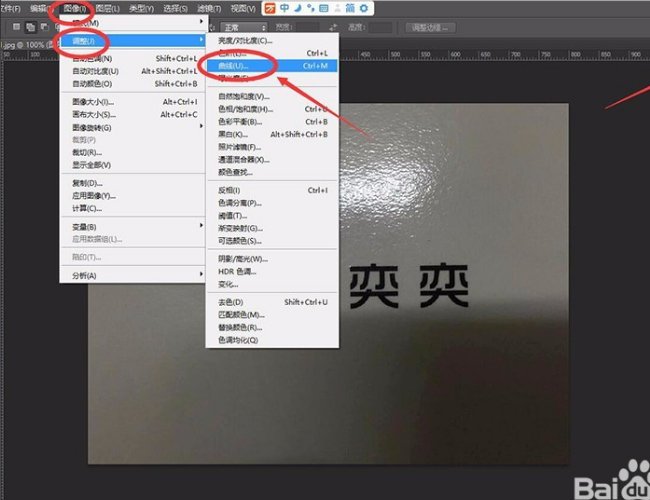Choose 亮度/对比度(C)... adjustment

coord(272,41)
